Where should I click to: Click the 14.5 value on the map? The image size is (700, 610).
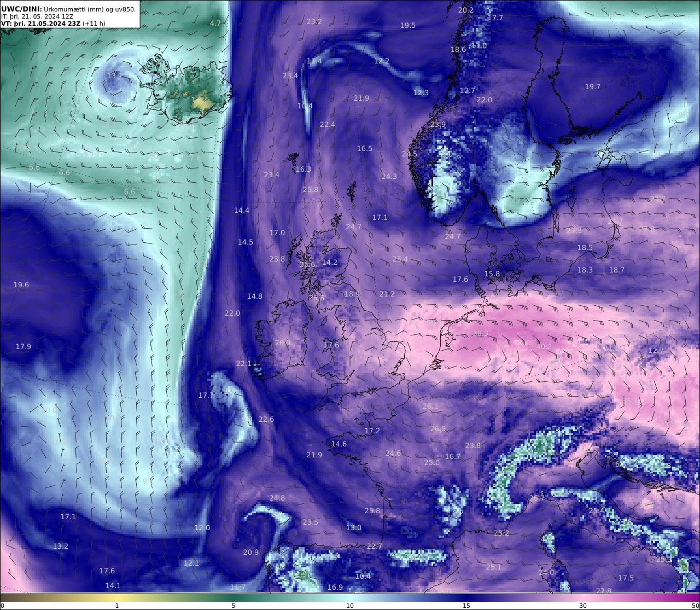(246, 242)
